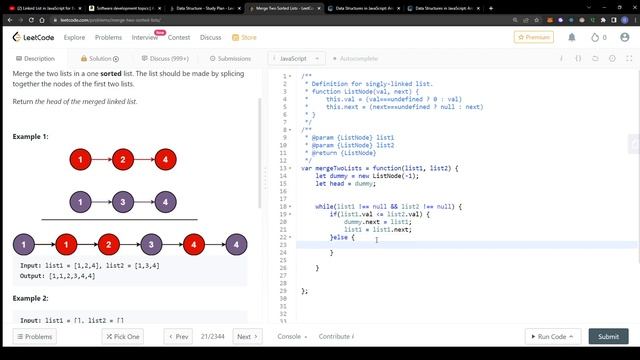Open the editor settings icon

click(x=612, y=58)
